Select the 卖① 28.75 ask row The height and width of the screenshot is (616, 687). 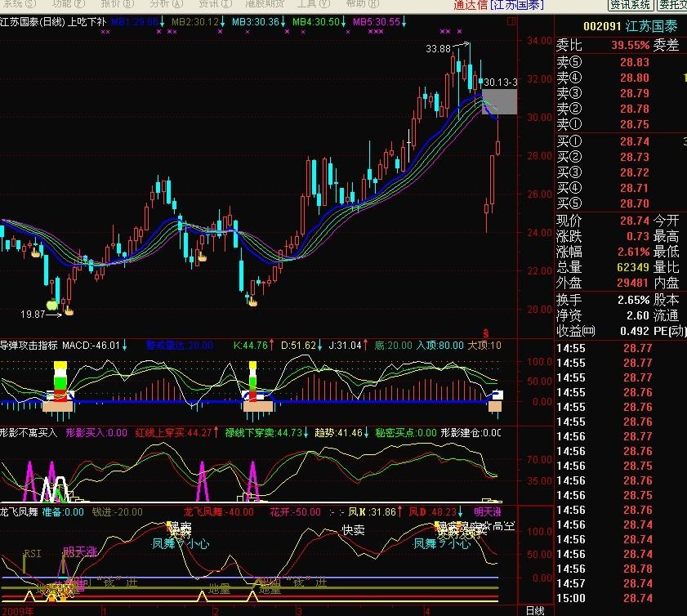pyautogui.click(x=620, y=124)
